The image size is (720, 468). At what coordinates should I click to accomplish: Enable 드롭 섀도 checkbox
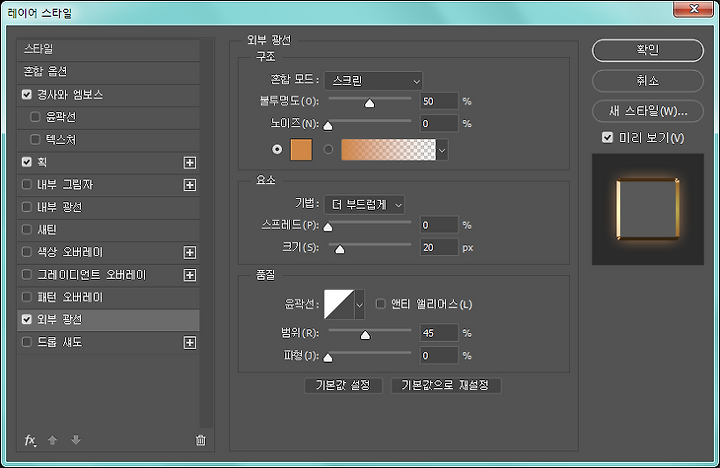(x=27, y=342)
